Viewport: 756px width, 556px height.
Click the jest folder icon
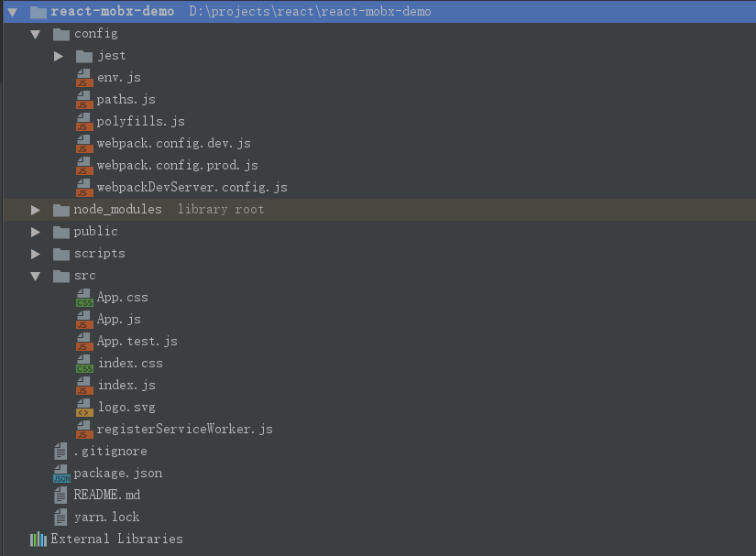pos(84,57)
